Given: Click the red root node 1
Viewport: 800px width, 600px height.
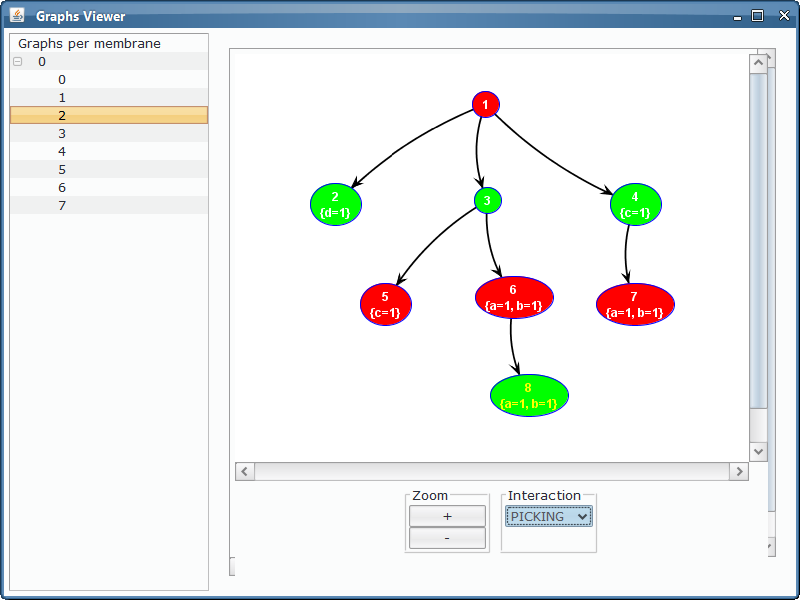Looking at the screenshot, I should coord(485,104).
